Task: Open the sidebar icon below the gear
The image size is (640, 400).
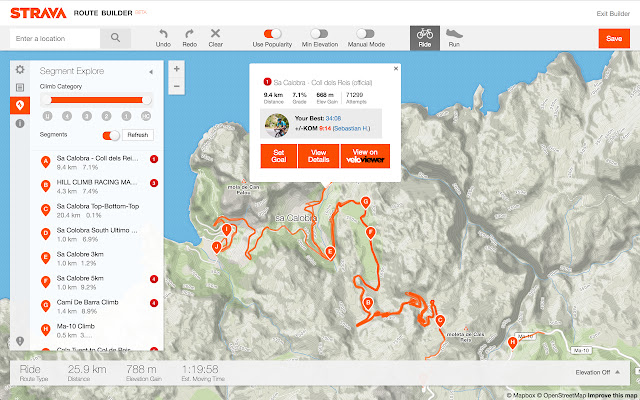Action: coord(20,87)
